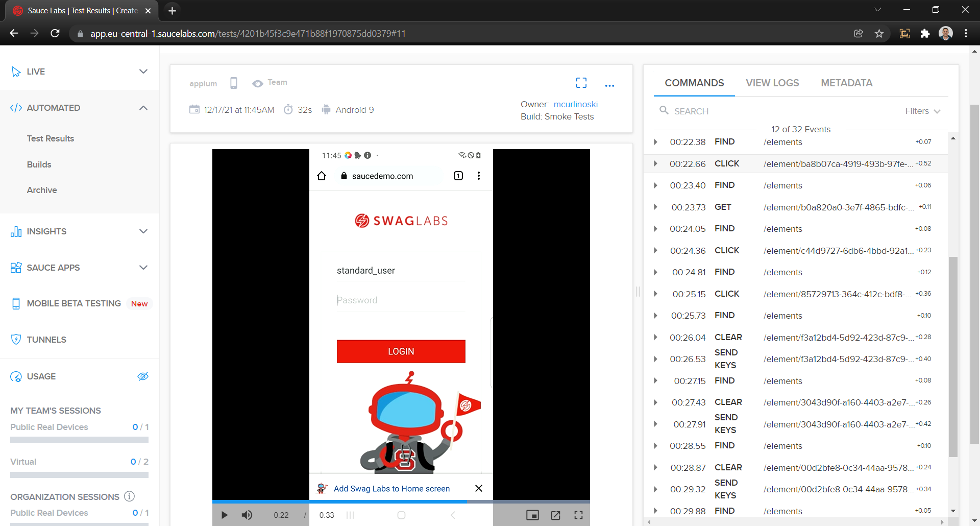Click the commands list horizontal scrollbar
Viewport: 980px width, 526px height.
click(x=796, y=522)
